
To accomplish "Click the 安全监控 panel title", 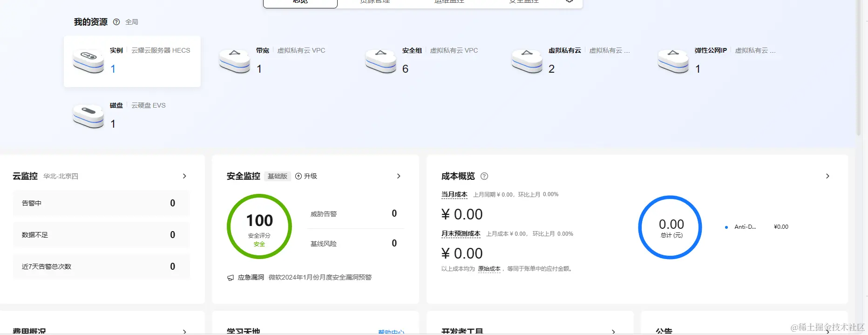I will pyautogui.click(x=244, y=176).
